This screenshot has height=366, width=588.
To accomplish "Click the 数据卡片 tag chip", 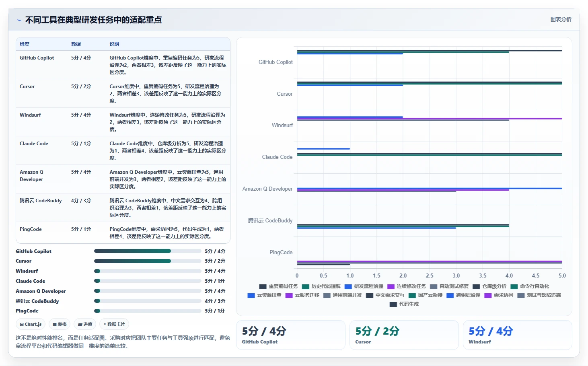I will [x=114, y=324].
